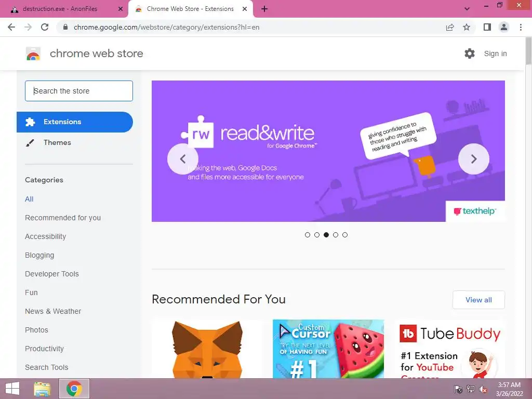This screenshot has width=532, height=399.
Task: Click the page vertical scrollbar thumb
Action: point(528,51)
